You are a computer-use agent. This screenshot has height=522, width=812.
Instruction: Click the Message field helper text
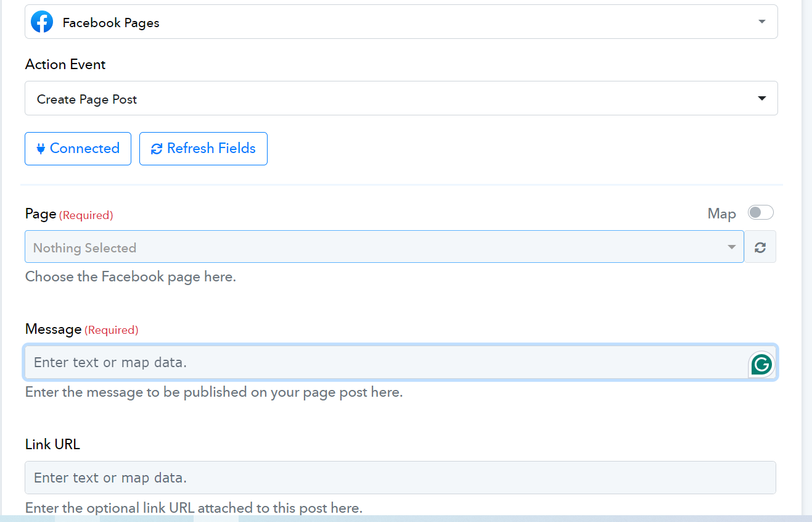(x=214, y=392)
